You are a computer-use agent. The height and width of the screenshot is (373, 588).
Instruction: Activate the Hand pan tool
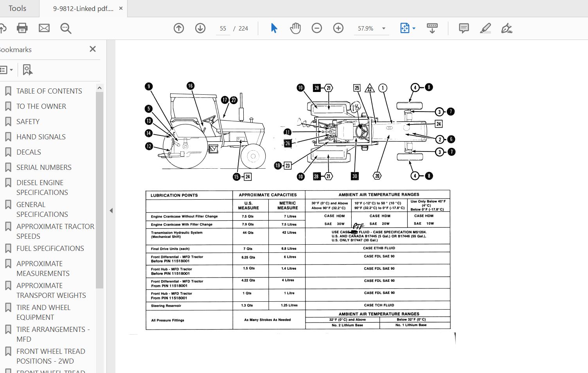pyautogui.click(x=295, y=28)
